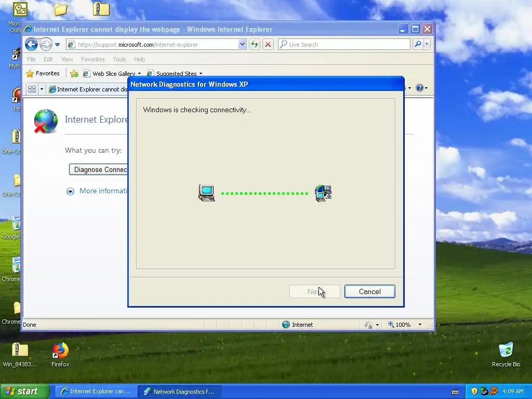
Task: Click the Quick Tabs grid icon
Action: tap(32, 89)
